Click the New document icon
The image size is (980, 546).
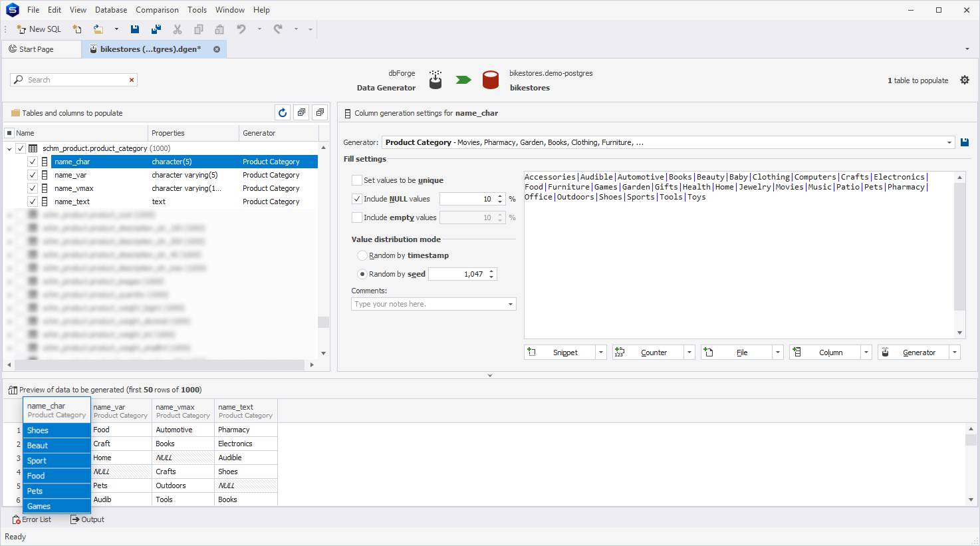click(x=77, y=29)
